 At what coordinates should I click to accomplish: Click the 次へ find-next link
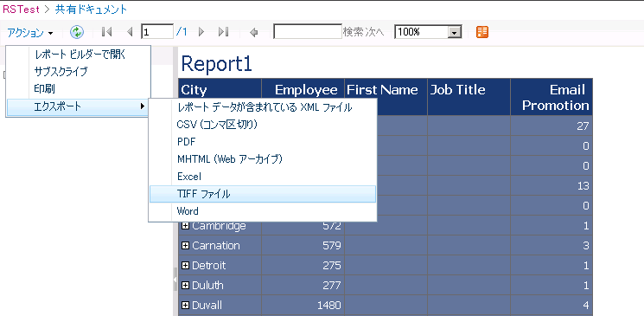[x=374, y=32]
